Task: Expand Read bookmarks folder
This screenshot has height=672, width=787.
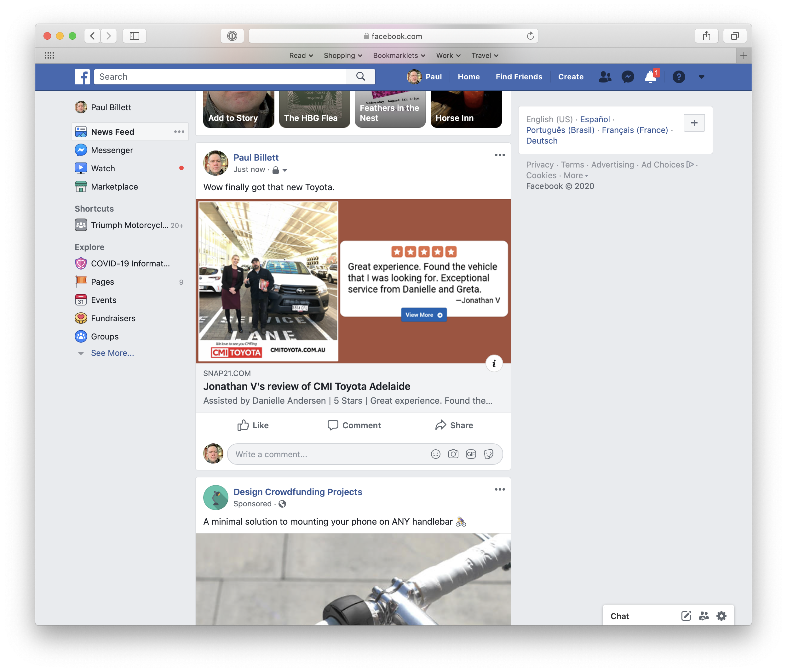Action: pyautogui.click(x=301, y=55)
